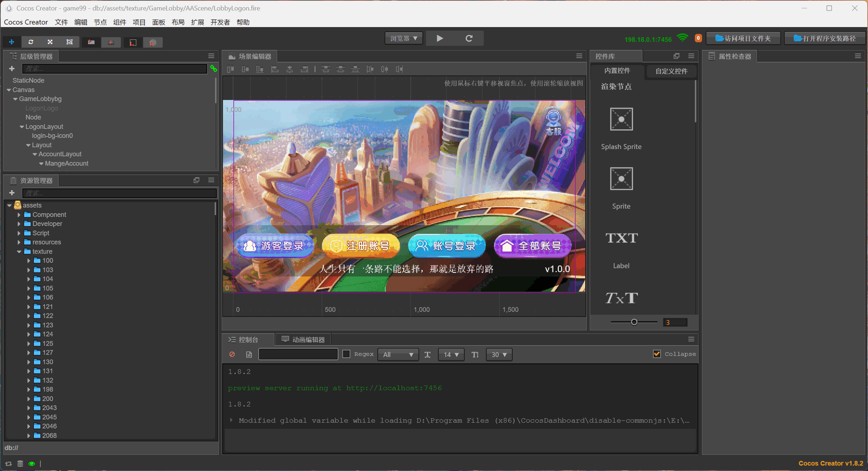Open the 浏览器 preview platform dropdown
This screenshot has width=868, height=471.
click(x=403, y=38)
